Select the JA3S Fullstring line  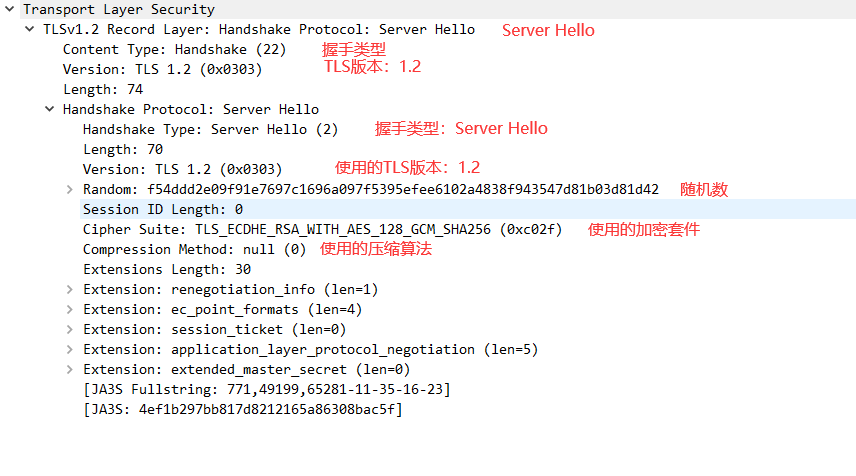click(266, 389)
